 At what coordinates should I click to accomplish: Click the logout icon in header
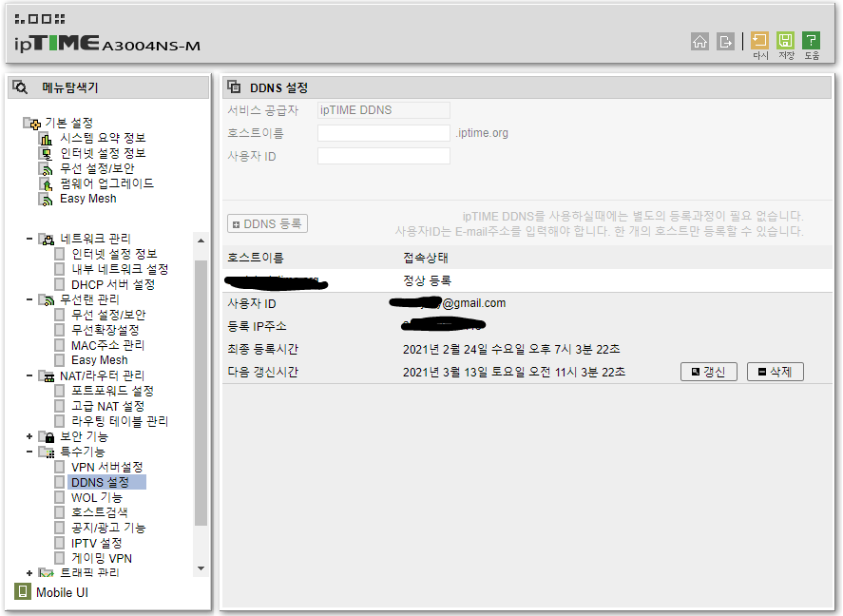coord(725,42)
